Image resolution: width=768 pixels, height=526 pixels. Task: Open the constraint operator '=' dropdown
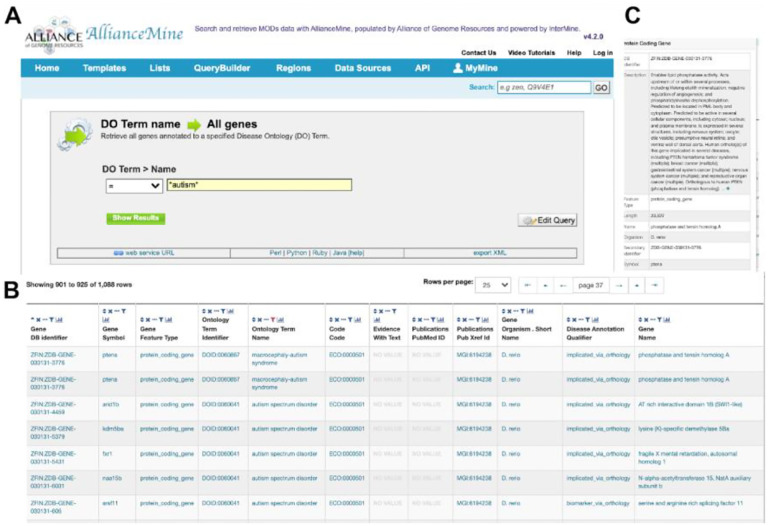point(134,186)
